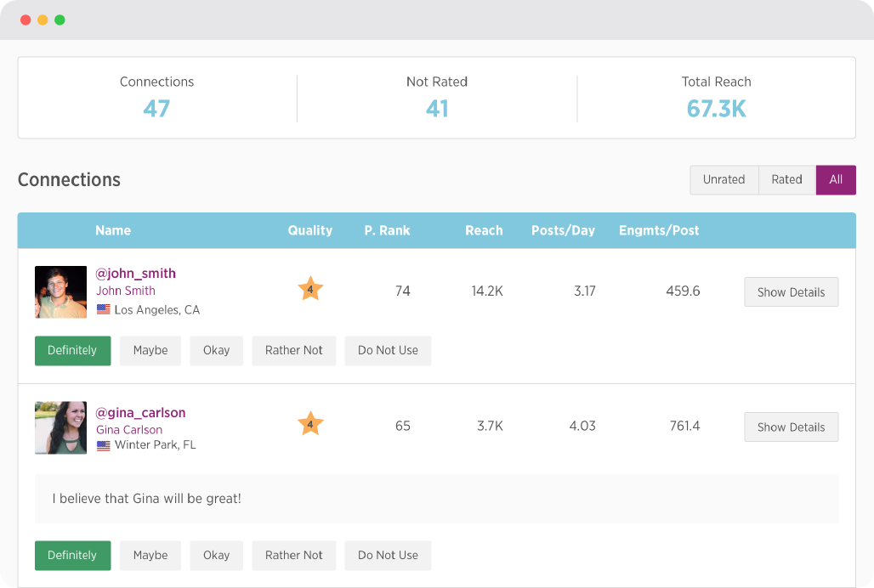Click Gina Carlson's P. Rank value 65
Screen dimensions: 874x588
pos(402,426)
